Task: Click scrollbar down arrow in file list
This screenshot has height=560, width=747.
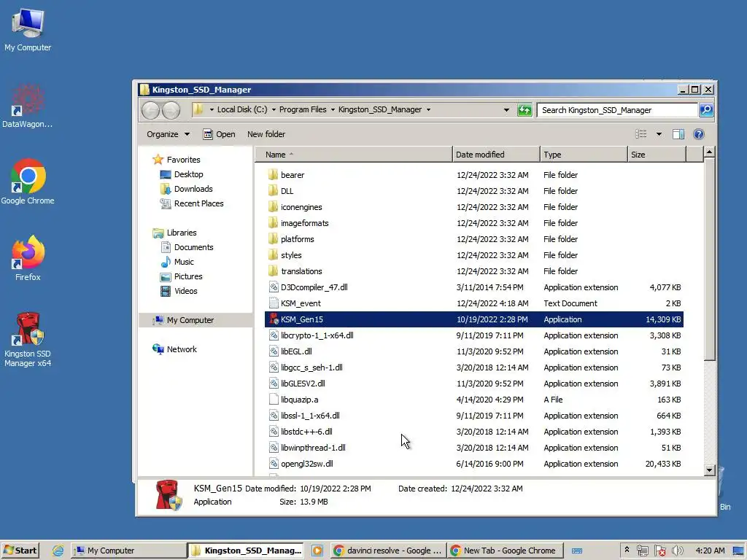Action: click(x=709, y=470)
